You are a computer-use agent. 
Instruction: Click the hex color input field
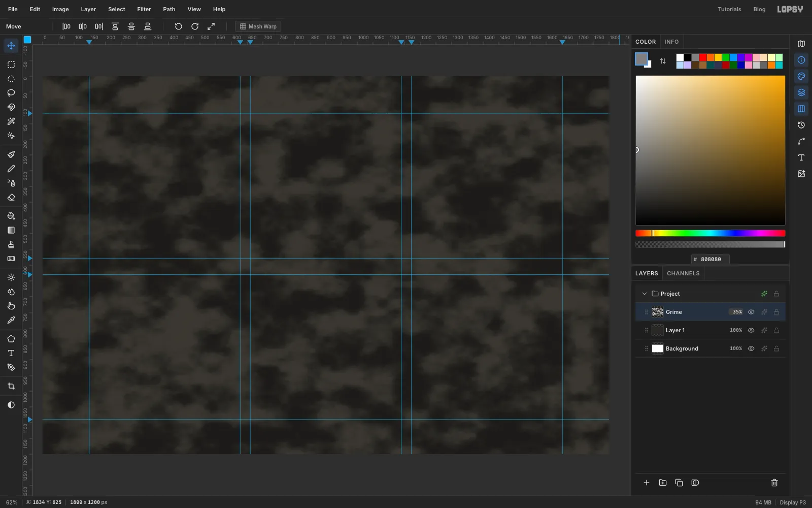point(710,259)
